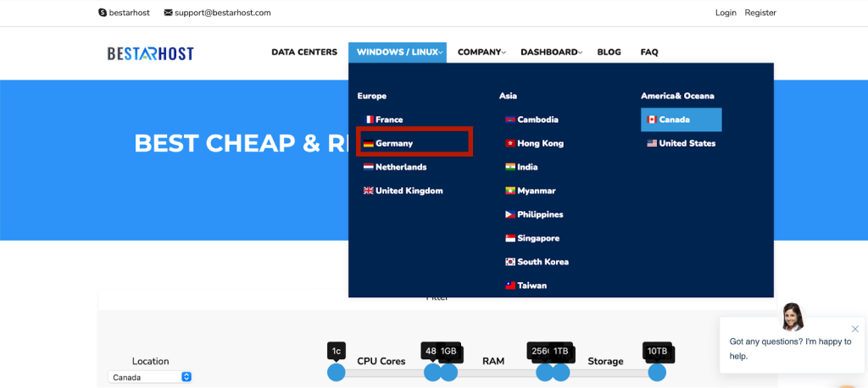868x388 pixels.
Task: Click the United States flag icon
Action: point(652,143)
